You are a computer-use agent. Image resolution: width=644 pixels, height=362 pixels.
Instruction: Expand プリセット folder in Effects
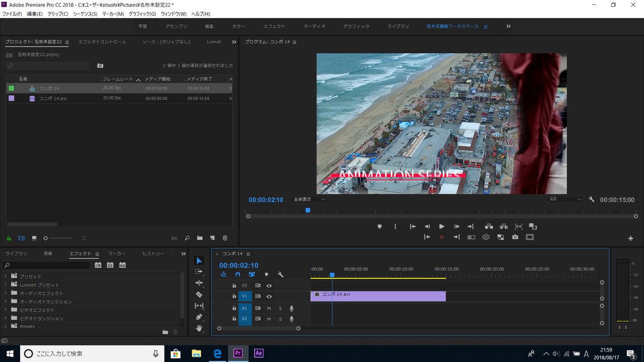point(6,276)
